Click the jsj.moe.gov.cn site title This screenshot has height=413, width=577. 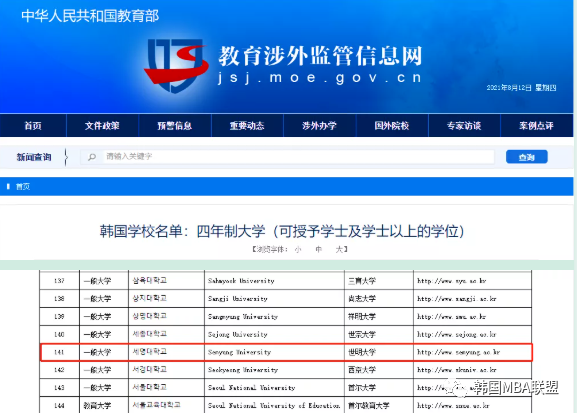coord(319,78)
